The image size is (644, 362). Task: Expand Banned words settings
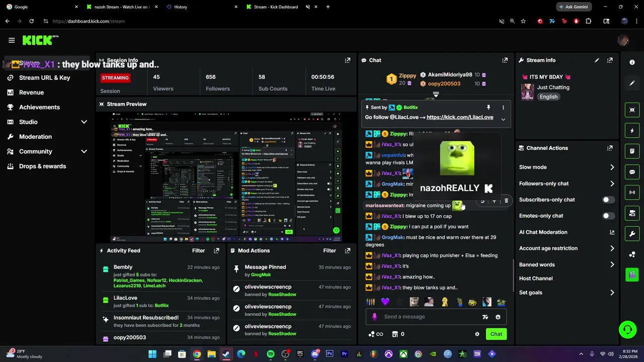point(612,264)
